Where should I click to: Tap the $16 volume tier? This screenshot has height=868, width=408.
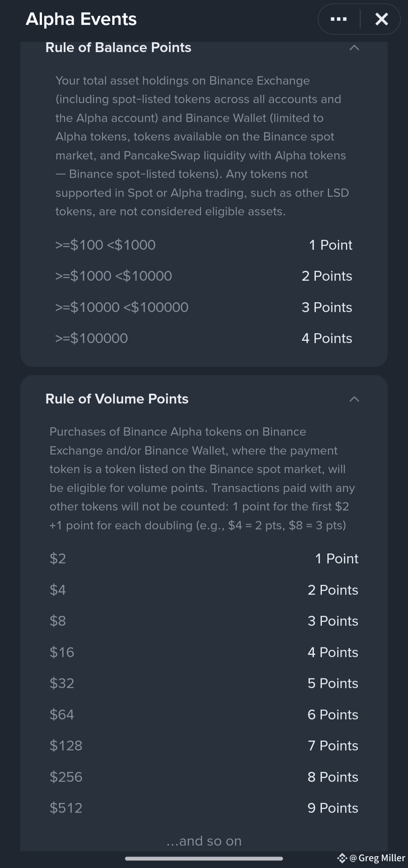204,652
